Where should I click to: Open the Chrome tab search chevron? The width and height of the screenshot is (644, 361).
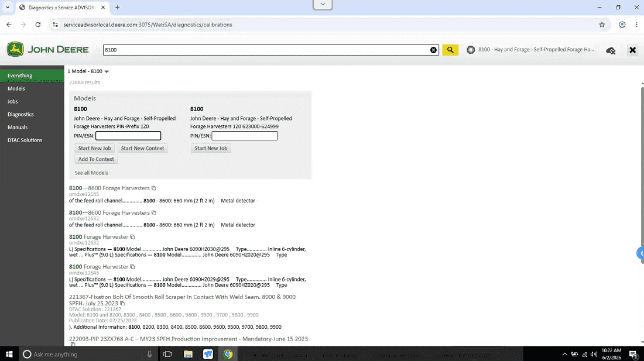pos(8,8)
